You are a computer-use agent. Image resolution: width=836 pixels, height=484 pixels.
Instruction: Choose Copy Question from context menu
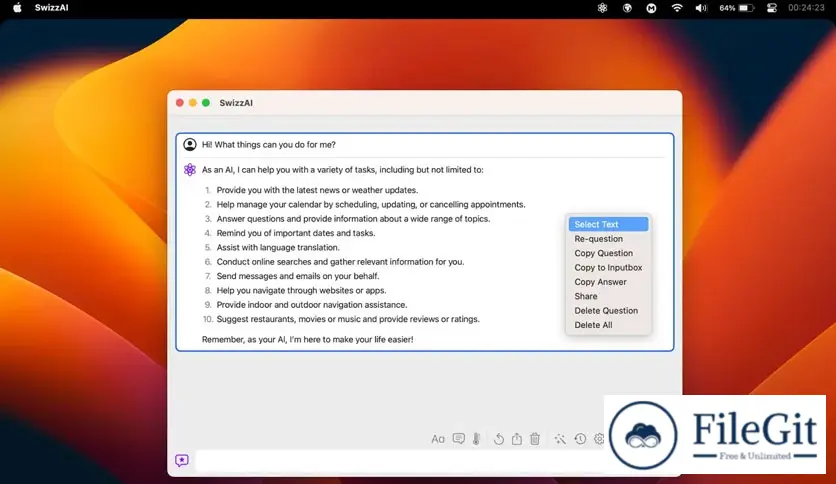tap(608, 253)
